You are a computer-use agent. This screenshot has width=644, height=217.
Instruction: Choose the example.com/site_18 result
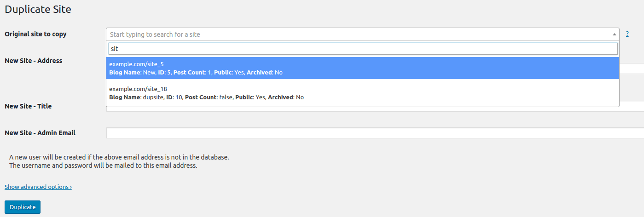click(x=363, y=93)
